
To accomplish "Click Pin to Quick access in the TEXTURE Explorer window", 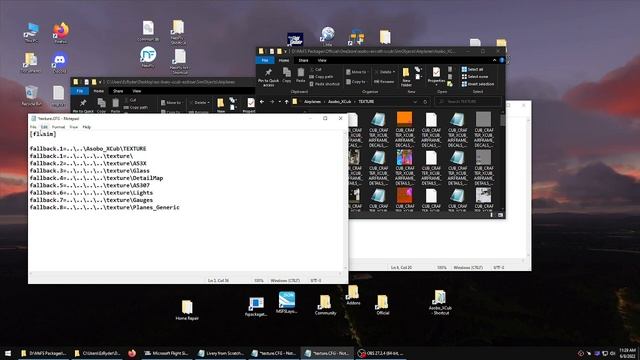I will pyautogui.click(x=268, y=77).
